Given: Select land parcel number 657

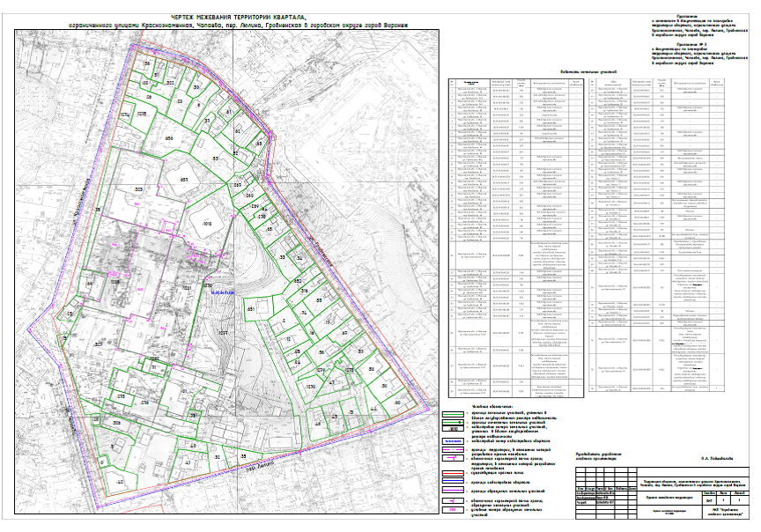Looking at the screenshot, I should (x=184, y=181).
